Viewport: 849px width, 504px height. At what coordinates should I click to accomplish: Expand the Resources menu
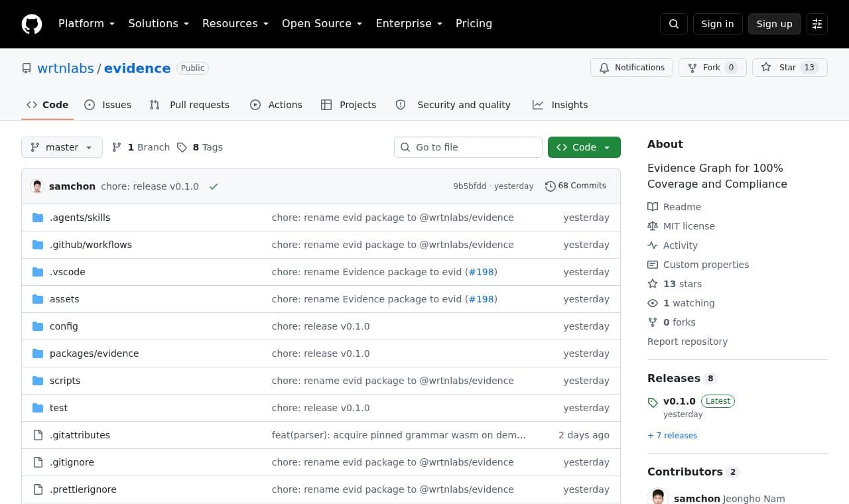point(235,24)
